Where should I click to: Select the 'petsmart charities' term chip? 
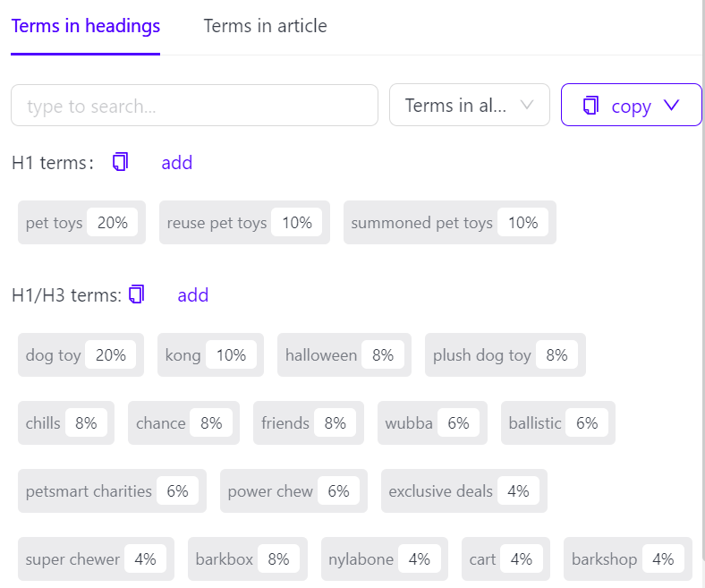(112, 491)
